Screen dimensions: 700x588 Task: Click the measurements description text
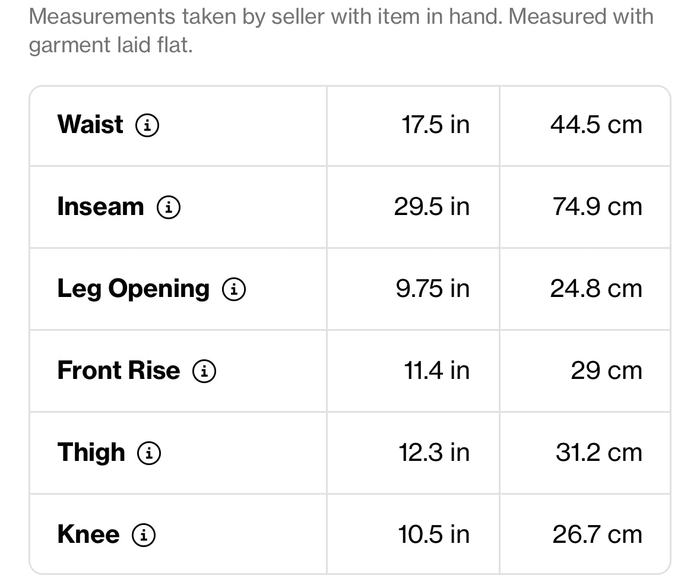(341, 30)
